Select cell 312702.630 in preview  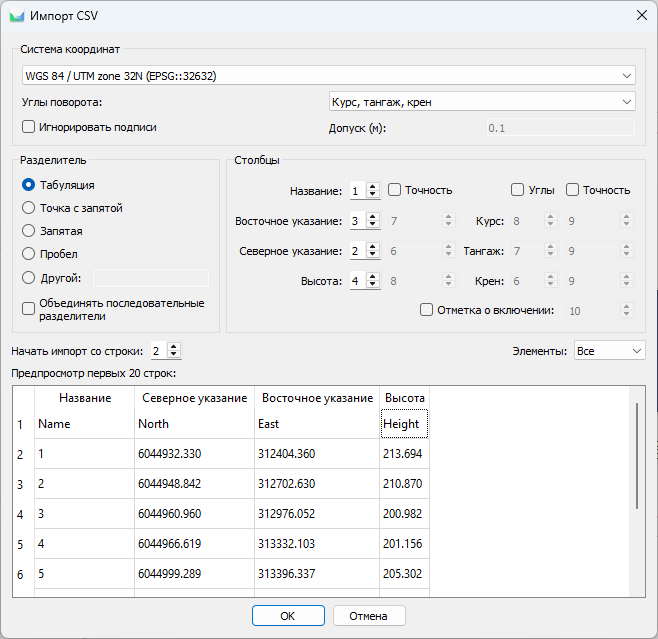[x=317, y=484]
